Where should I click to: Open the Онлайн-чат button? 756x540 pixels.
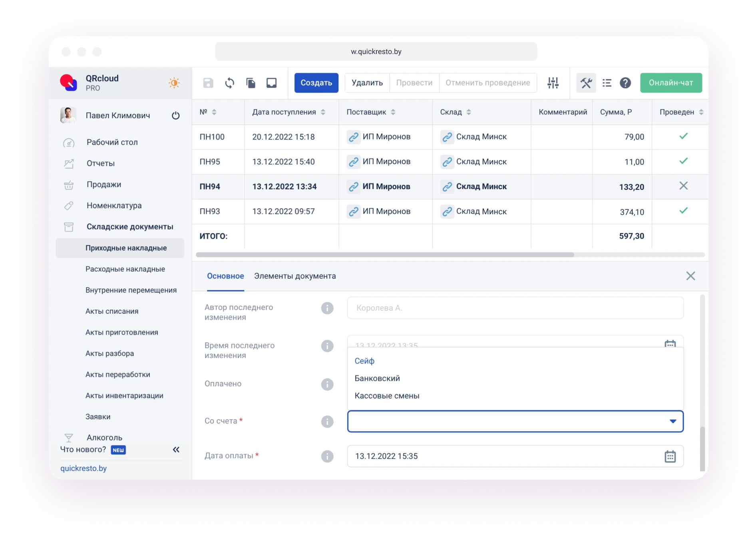point(670,83)
